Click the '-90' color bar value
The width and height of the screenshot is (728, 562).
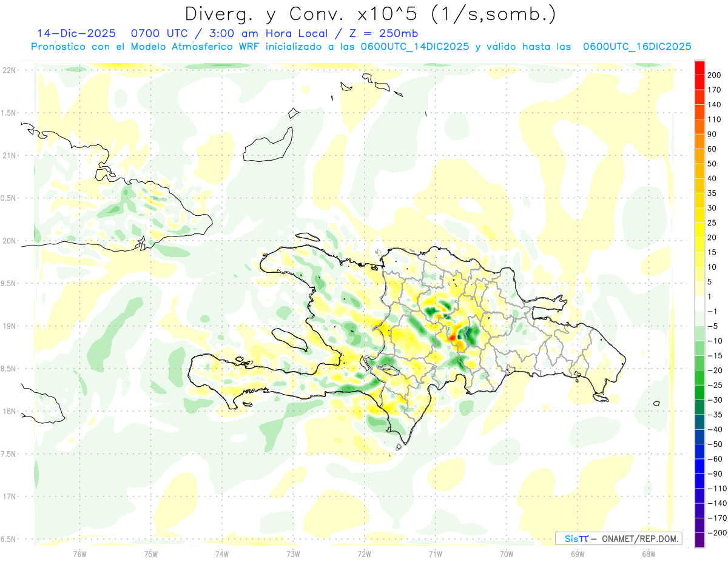pyautogui.click(x=716, y=473)
